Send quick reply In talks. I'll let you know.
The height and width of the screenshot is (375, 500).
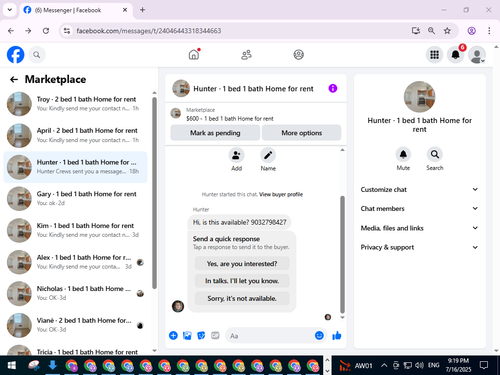242,281
